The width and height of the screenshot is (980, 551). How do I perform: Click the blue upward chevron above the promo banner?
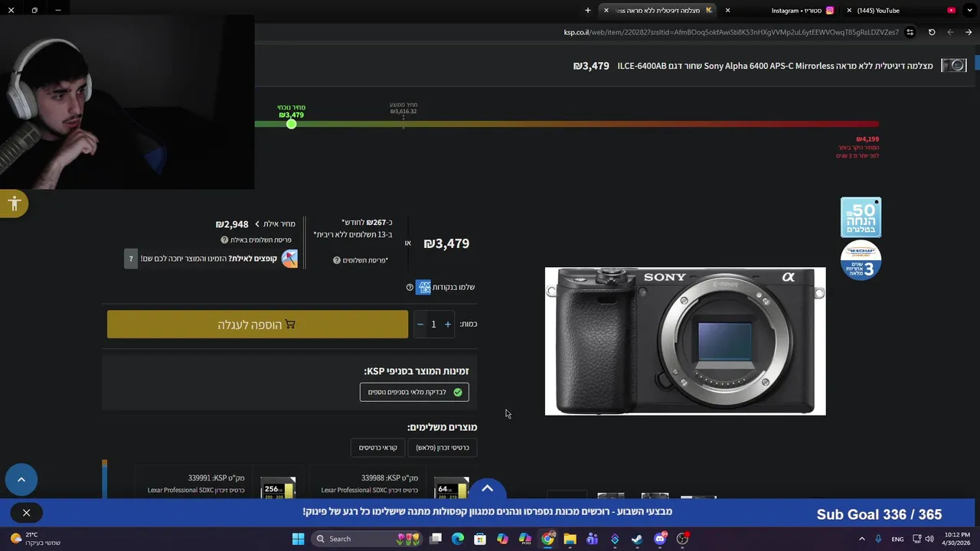pyautogui.click(x=487, y=489)
